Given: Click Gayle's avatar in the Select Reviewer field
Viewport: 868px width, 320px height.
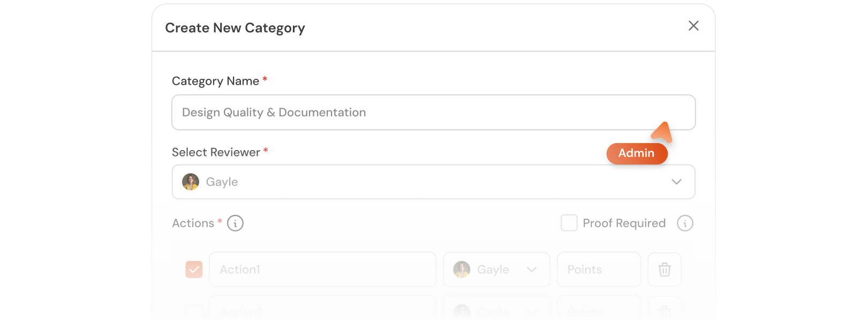Looking at the screenshot, I should point(190,182).
